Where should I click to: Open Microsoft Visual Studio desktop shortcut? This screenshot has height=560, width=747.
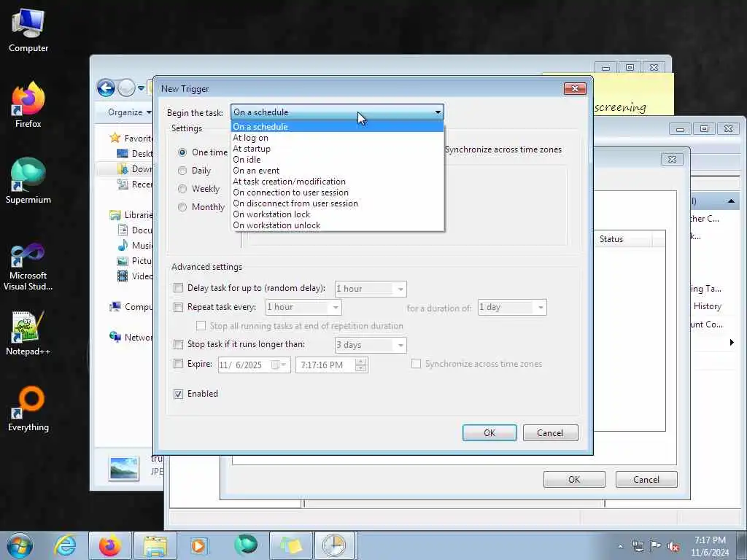(x=28, y=267)
